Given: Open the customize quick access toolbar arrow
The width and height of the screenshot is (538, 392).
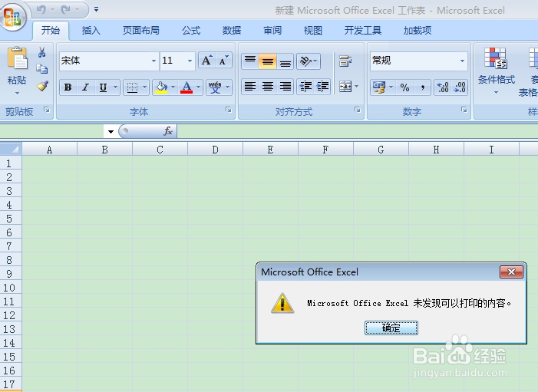Looking at the screenshot, I should (x=97, y=10).
